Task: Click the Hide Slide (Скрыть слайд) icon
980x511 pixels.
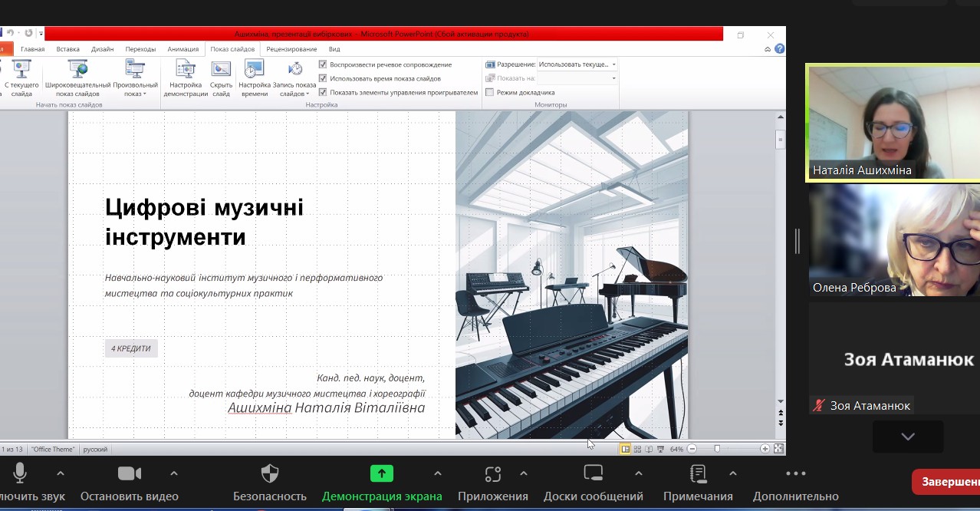Action: 221,71
